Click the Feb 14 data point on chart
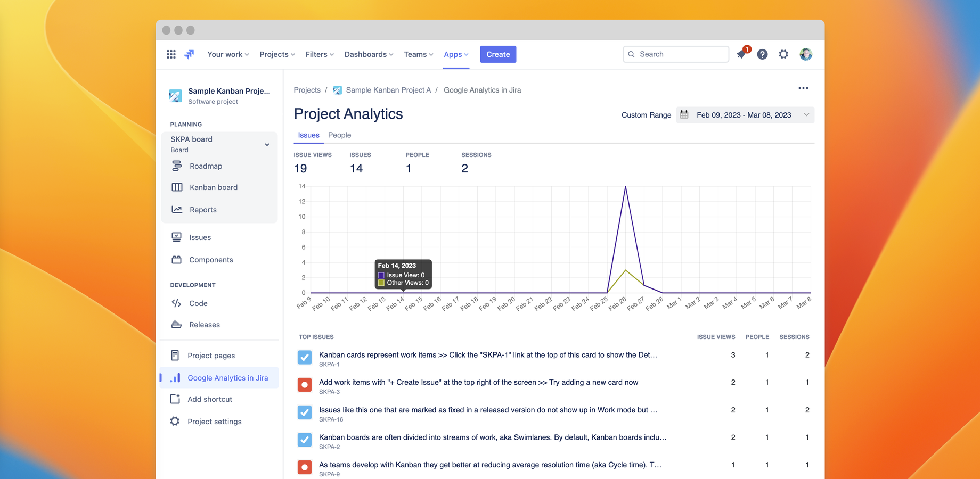Image resolution: width=980 pixels, height=479 pixels. point(404,293)
